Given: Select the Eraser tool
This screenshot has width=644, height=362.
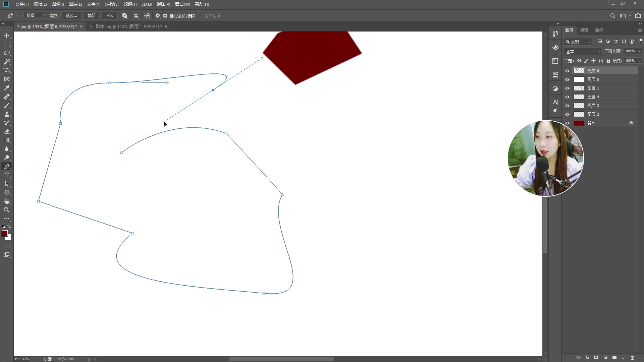Looking at the screenshot, I should (x=7, y=132).
